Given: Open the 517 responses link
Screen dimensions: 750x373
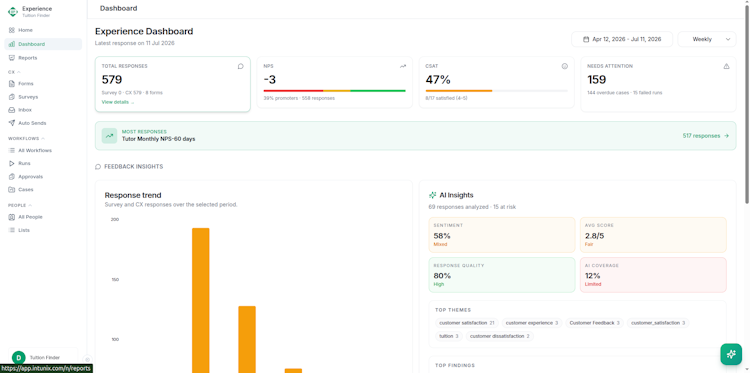Looking at the screenshot, I should point(706,136).
